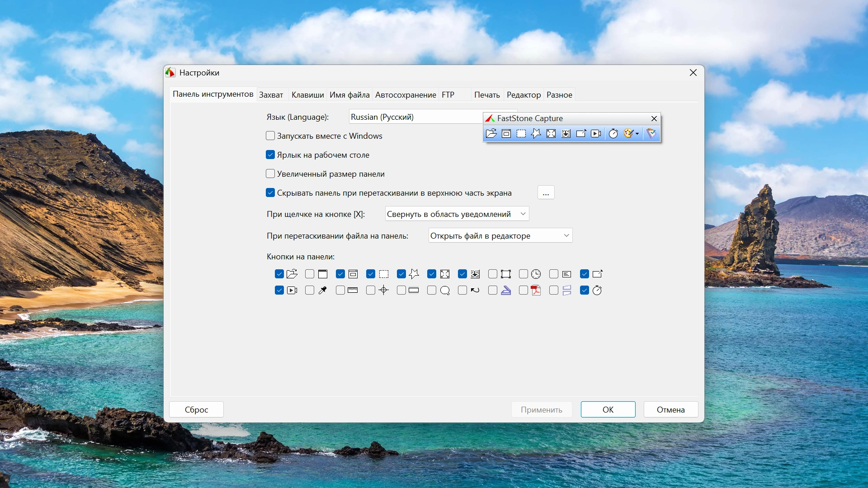Uncheck Ярлык на рабочем столе option
Screen dimensions: 868x488
tap(270, 155)
